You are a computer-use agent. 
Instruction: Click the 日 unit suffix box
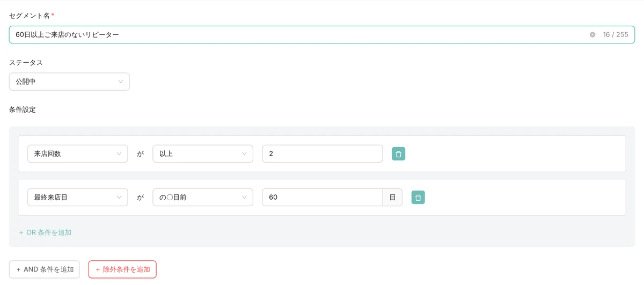pyautogui.click(x=392, y=197)
